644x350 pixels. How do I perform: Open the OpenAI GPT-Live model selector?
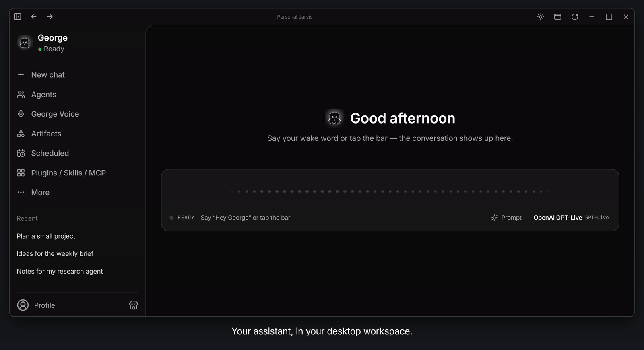[571, 218]
